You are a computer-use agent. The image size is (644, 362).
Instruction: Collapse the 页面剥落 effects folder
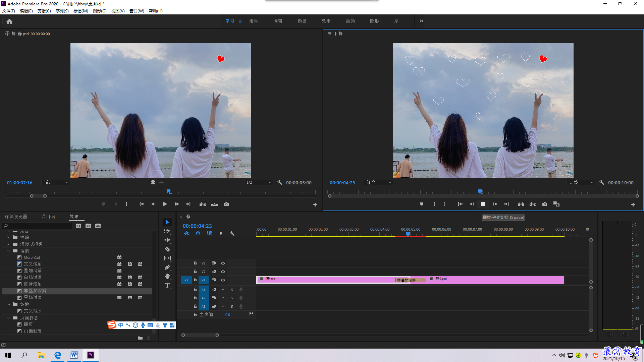coord(8,318)
